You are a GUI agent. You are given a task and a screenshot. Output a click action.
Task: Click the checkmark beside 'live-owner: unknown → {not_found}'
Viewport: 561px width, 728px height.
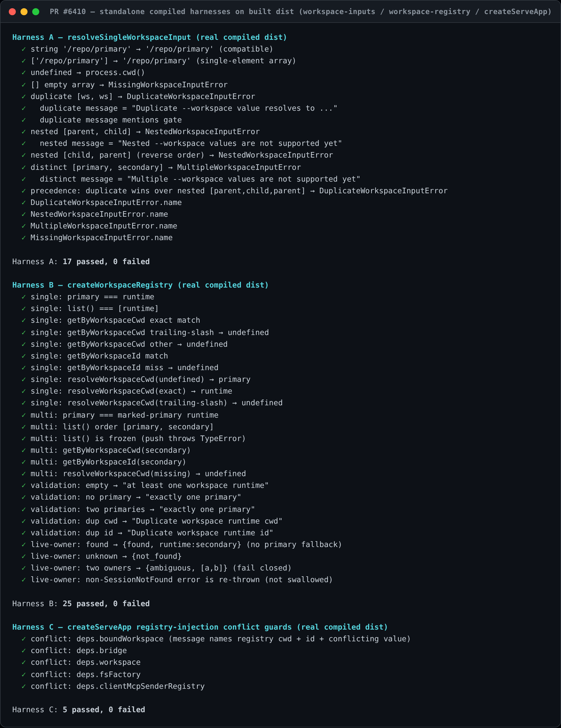(x=24, y=556)
